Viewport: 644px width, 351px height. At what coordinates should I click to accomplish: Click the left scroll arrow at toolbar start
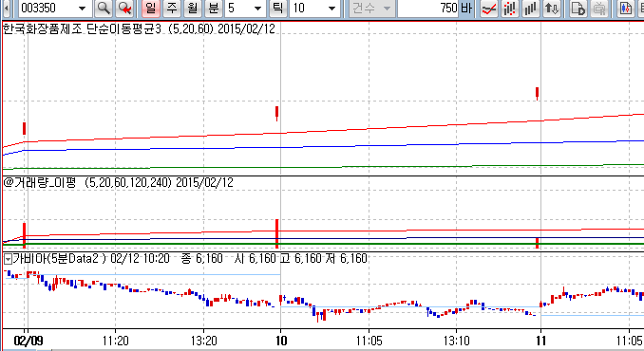(7, 8)
